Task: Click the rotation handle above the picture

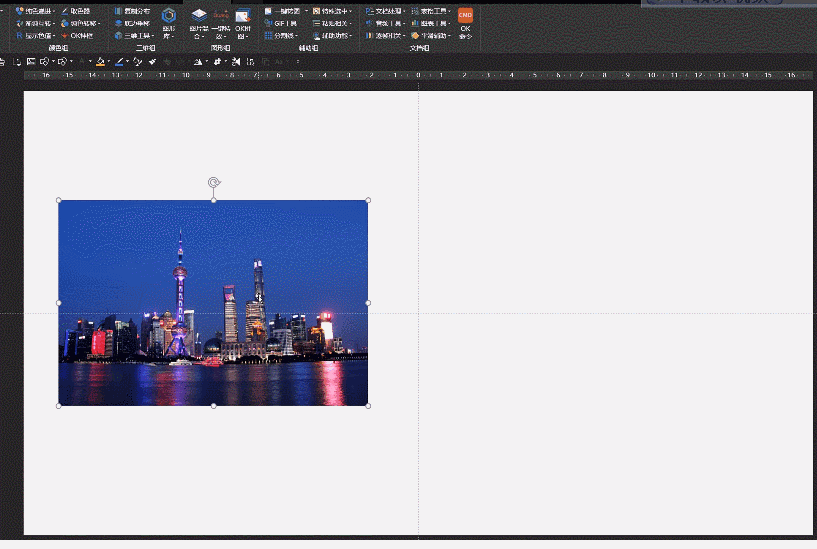Action: [213, 182]
